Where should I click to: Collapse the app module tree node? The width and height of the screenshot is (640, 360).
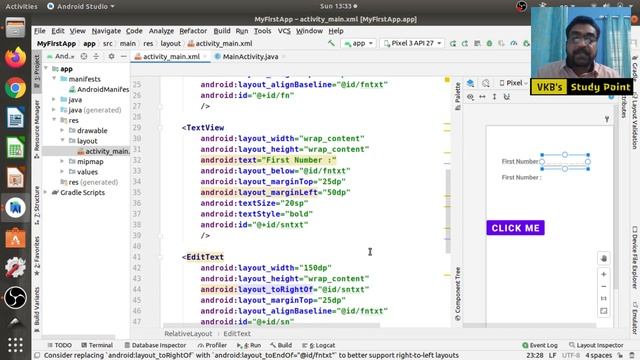point(46,69)
